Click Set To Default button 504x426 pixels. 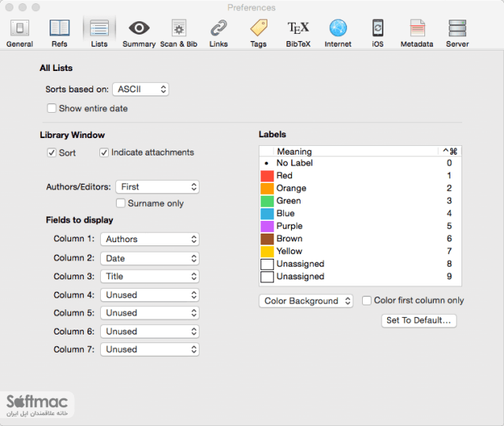pos(419,320)
